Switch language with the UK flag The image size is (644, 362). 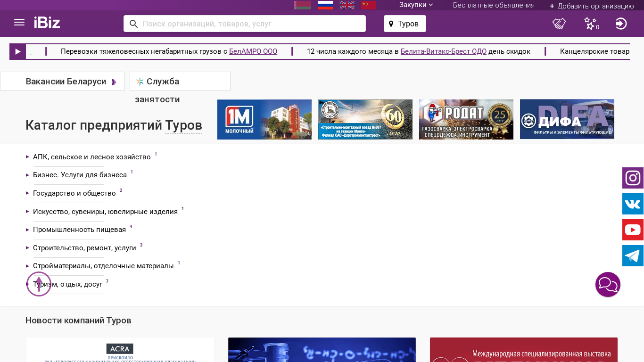coord(347,5)
